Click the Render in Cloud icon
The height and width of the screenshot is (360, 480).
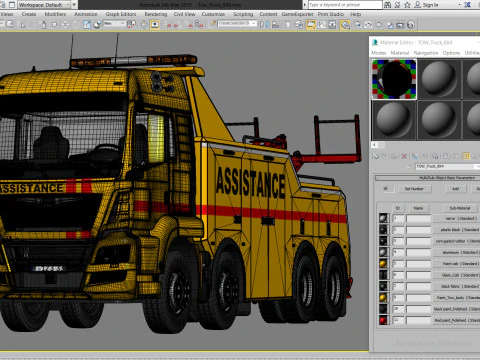tap(390, 25)
